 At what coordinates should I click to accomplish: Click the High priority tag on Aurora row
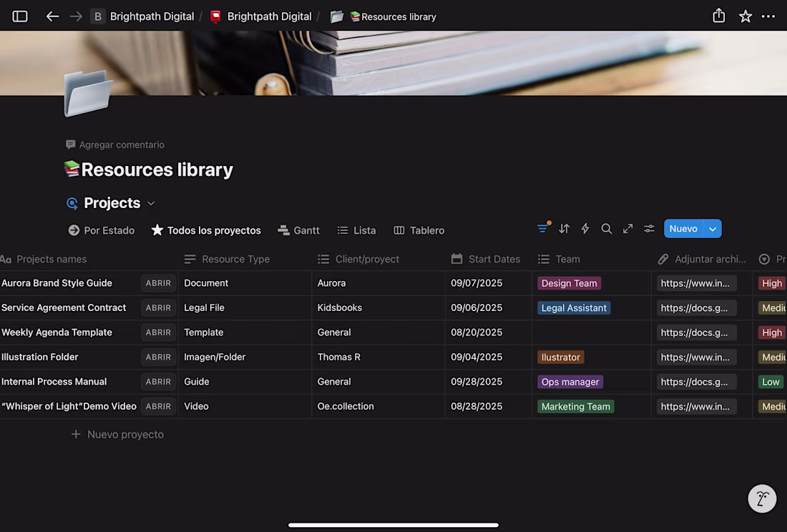[x=771, y=282]
